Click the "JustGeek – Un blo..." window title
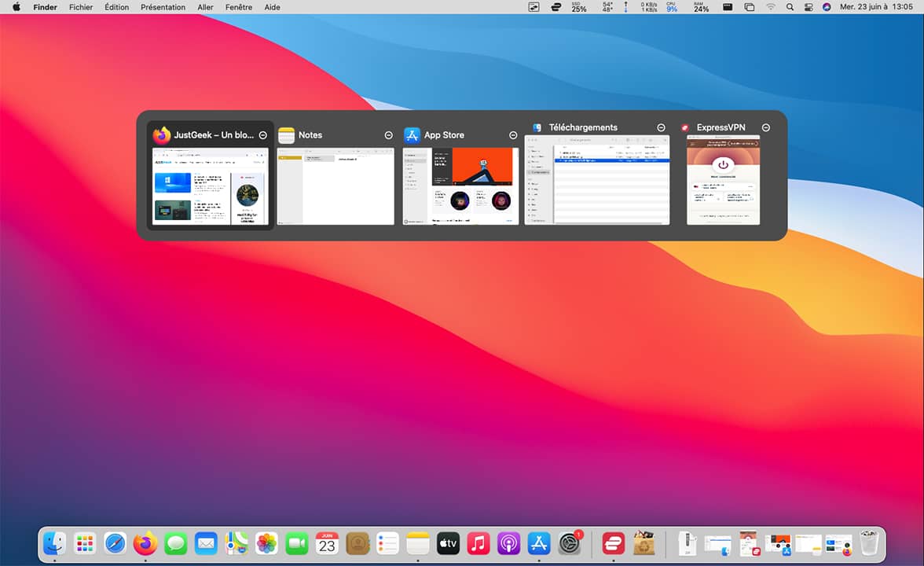The width and height of the screenshot is (924, 566). coord(214,135)
